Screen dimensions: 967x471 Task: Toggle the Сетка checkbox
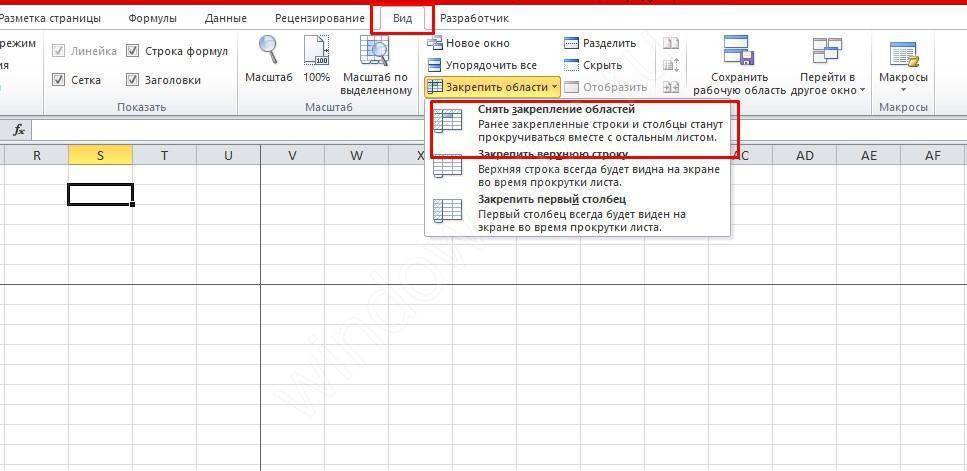point(59,80)
